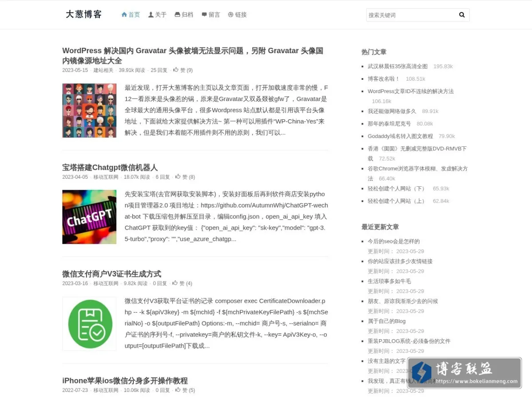Open recent article 今后的seo会是怎样的
The width and height of the screenshot is (532, 399).
394,241
